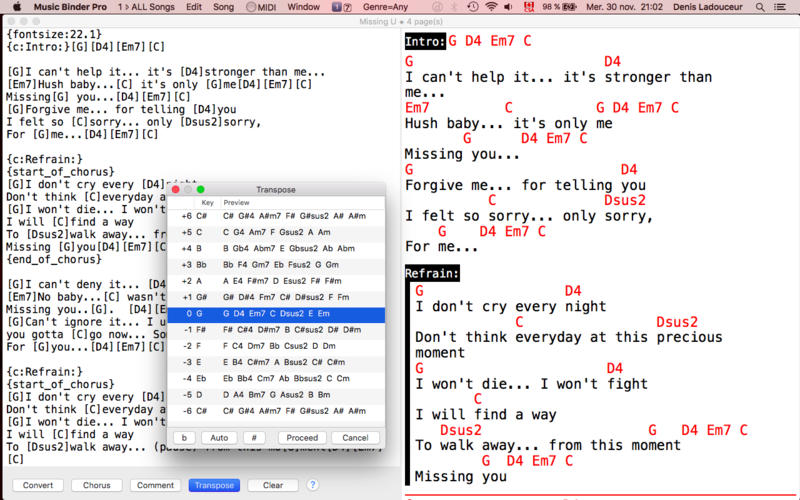
Task: Select the -2 F transpose row
Action: coord(276,346)
